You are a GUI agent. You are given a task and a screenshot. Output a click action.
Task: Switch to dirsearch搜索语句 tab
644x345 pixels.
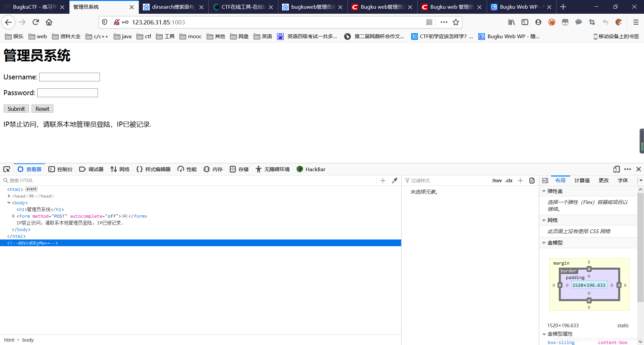pyautogui.click(x=173, y=7)
